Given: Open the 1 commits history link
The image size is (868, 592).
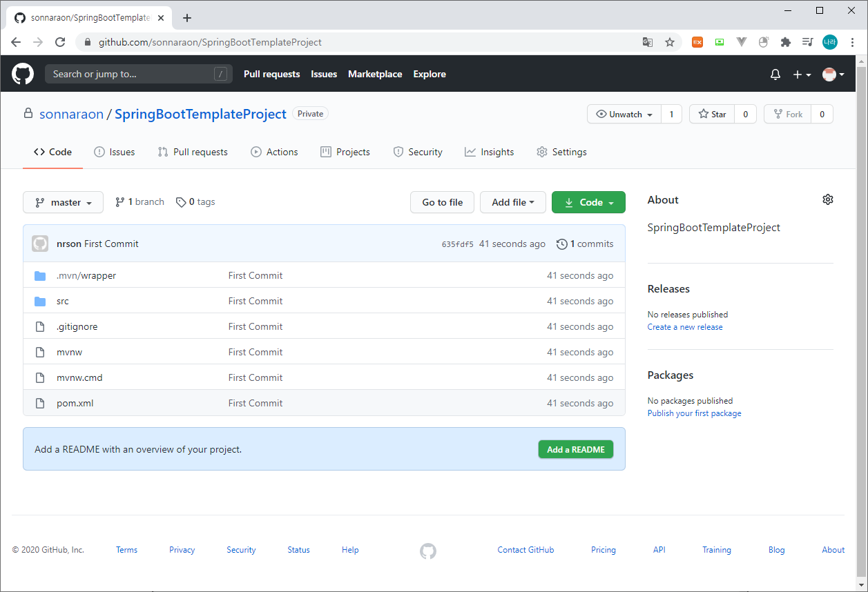Looking at the screenshot, I should [x=585, y=244].
